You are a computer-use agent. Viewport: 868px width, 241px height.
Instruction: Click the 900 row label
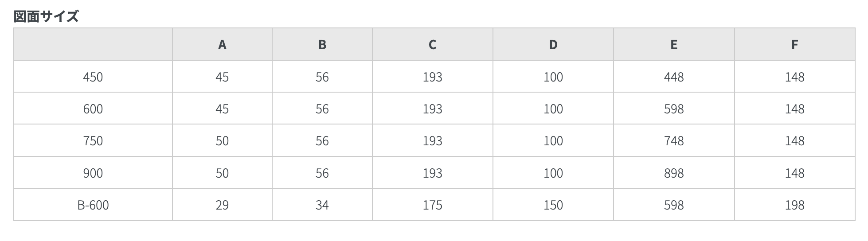pyautogui.click(x=93, y=173)
